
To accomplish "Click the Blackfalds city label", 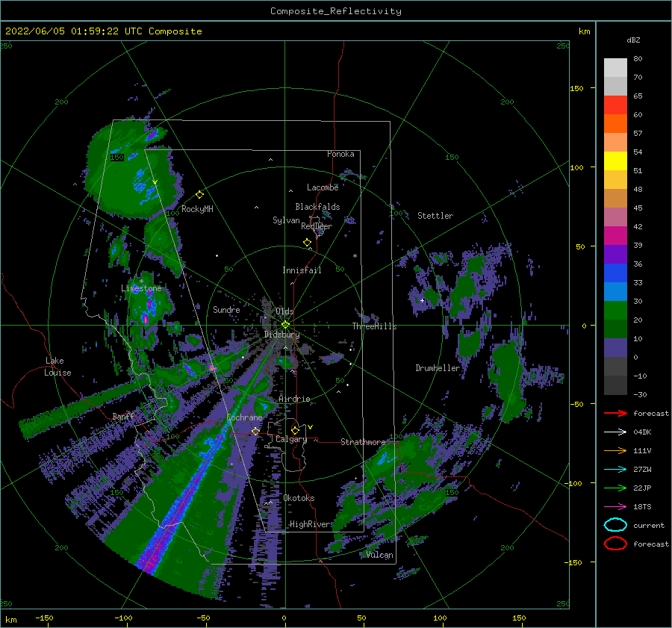I will [317, 207].
